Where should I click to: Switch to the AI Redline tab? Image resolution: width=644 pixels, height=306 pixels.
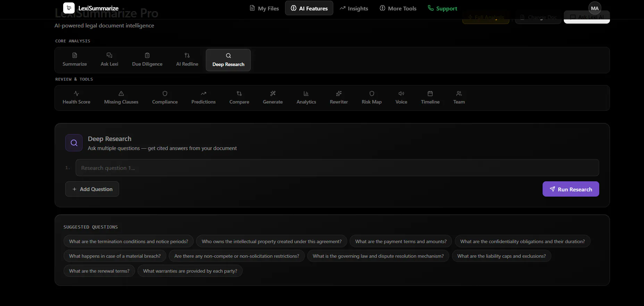click(x=187, y=60)
